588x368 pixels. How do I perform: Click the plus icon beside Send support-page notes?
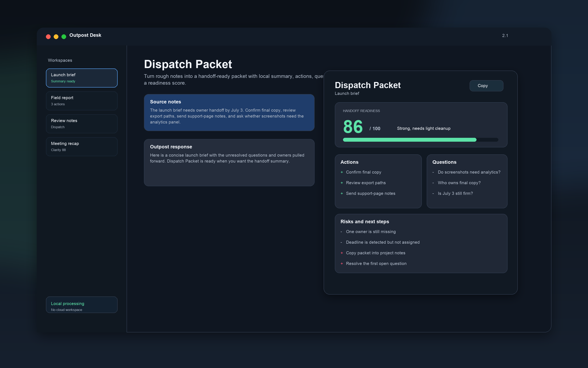click(x=342, y=193)
